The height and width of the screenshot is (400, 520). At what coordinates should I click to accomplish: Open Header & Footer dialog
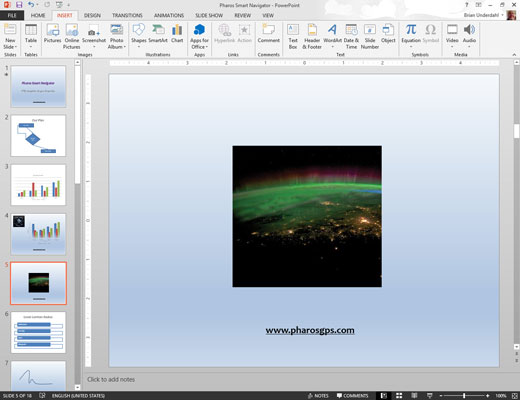click(312, 37)
